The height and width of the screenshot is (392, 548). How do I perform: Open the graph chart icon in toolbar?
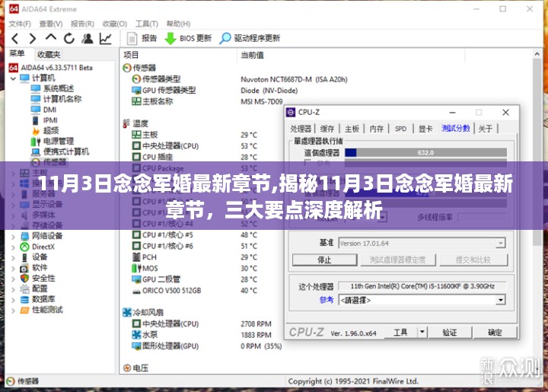click(106, 38)
